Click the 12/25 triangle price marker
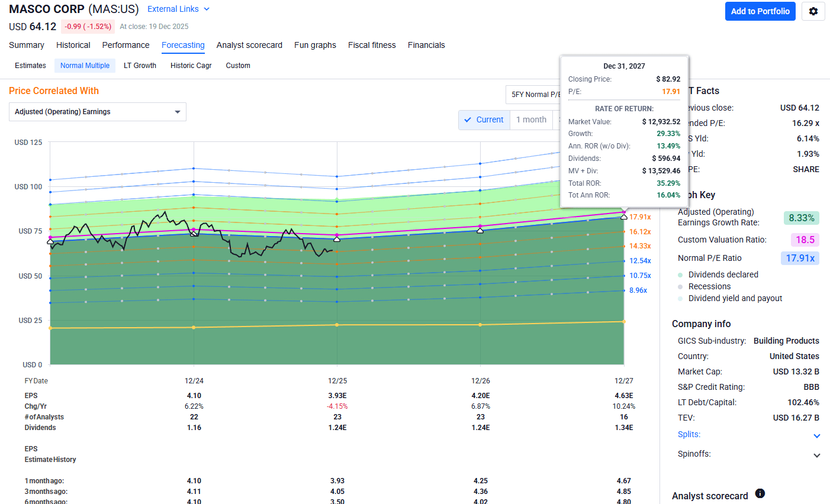This screenshot has height=504, width=830. click(x=337, y=239)
